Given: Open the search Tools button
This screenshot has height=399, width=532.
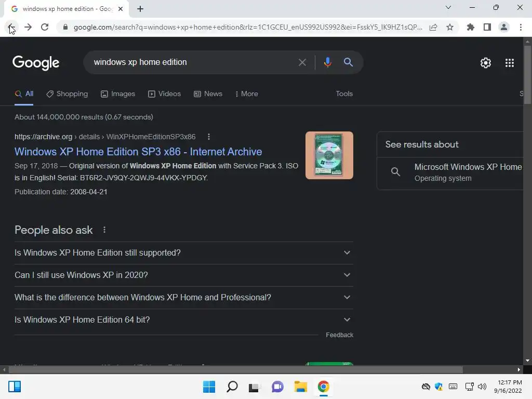Looking at the screenshot, I should click(x=344, y=94).
